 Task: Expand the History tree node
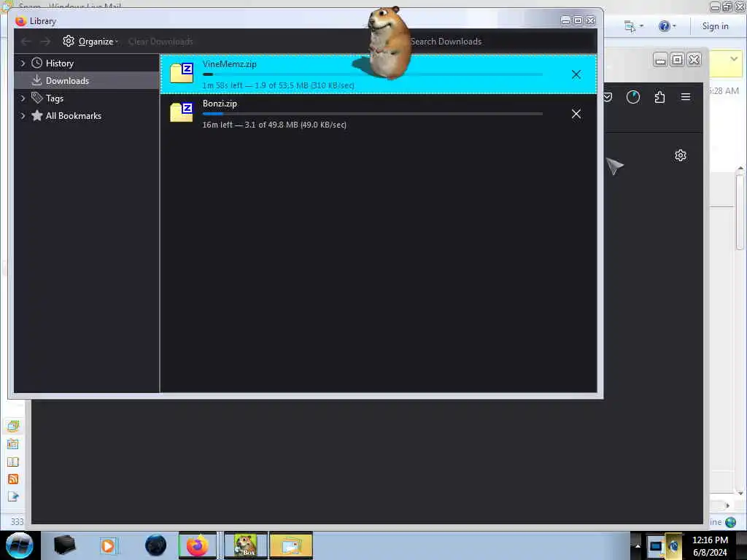[23, 63]
